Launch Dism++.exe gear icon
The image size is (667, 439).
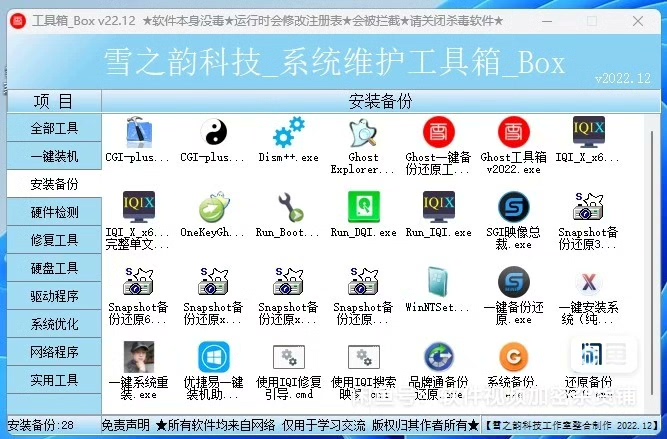288,133
